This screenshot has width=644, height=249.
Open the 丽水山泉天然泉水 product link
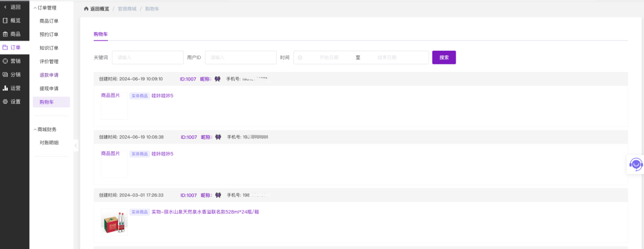tap(205, 212)
